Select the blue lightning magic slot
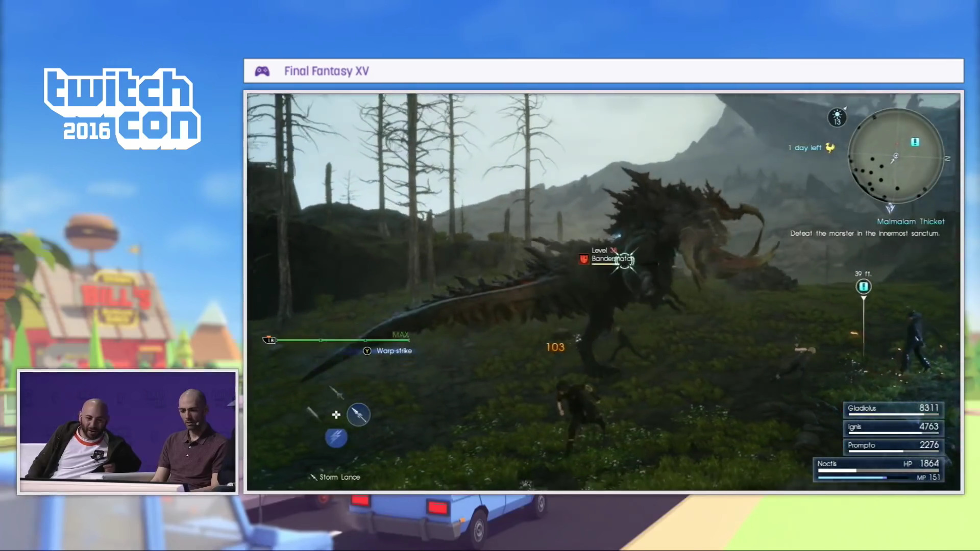The width and height of the screenshot is (980, 551). (x=336, y=438)
